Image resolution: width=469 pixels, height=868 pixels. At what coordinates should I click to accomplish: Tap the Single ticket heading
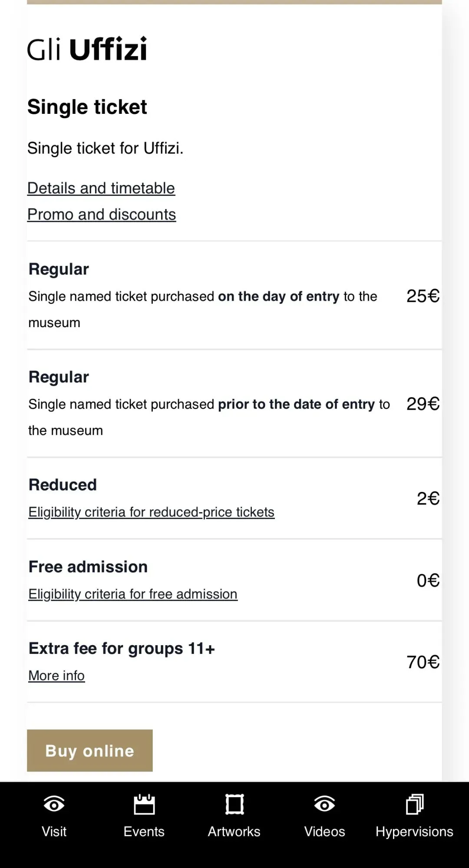pos(87,107)
